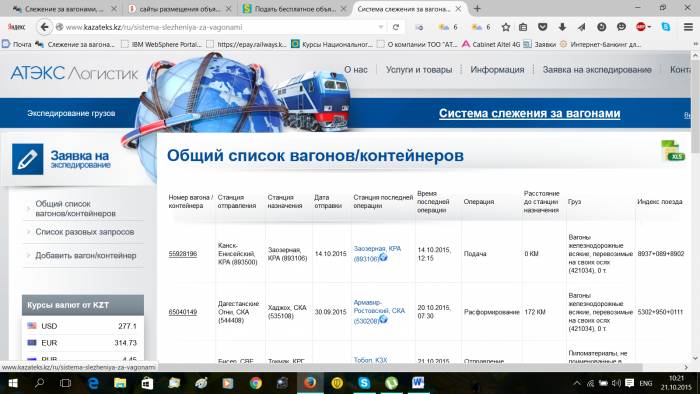
Task: Open sidebar Общий список вагонов/контейнеров
Action: pos(75,208)
